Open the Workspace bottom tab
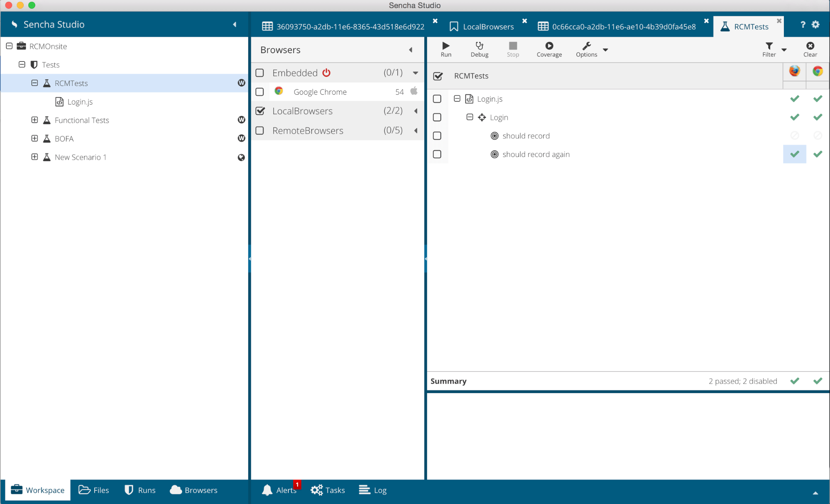The height and width of the screenshot is (504, 830). (38, 490)
